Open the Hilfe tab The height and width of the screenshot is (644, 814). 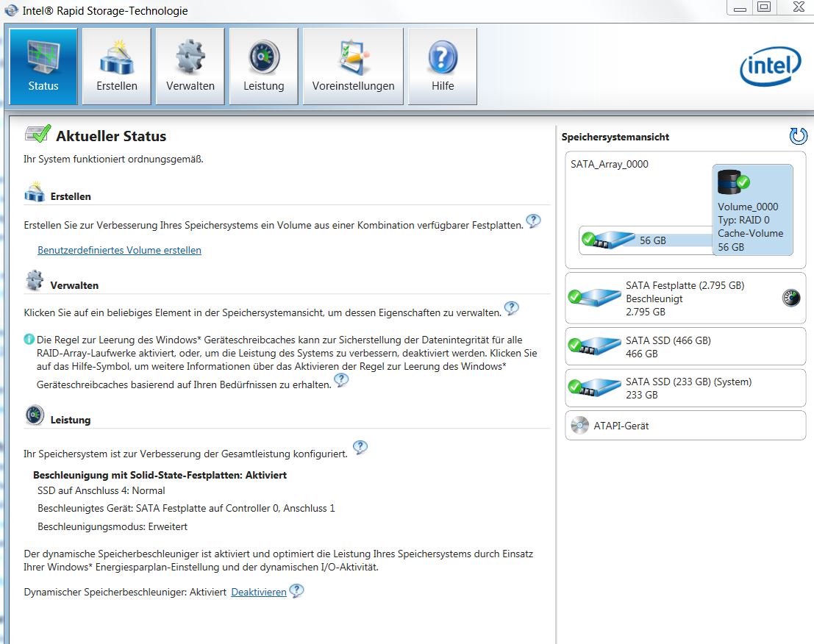pos(443,66)
